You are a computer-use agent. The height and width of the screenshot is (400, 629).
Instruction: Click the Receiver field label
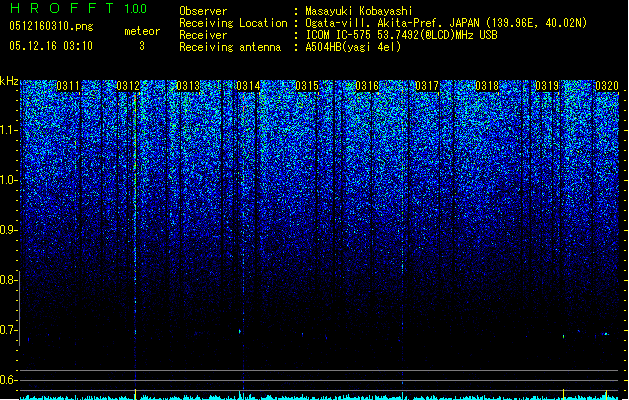pos(203,35)
